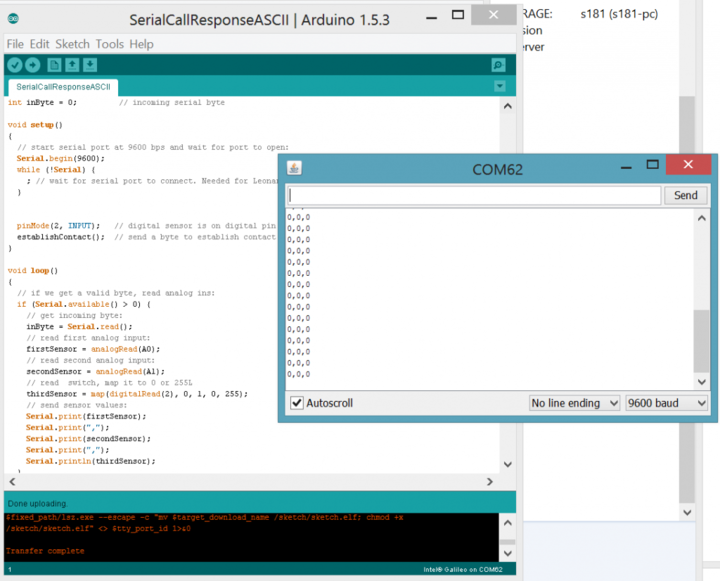Click the Arduino logo in the title bar
This screenshot has width=720, height=581.
click(13, 19)
